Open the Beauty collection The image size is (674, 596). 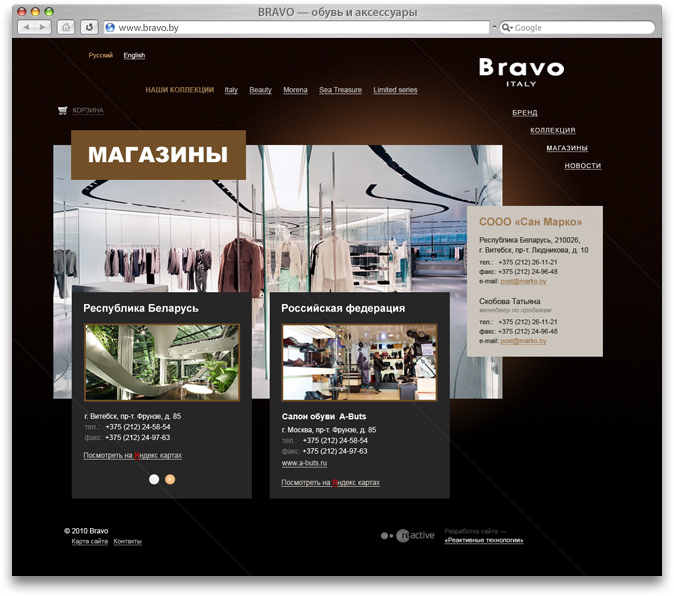click(260, 90)
